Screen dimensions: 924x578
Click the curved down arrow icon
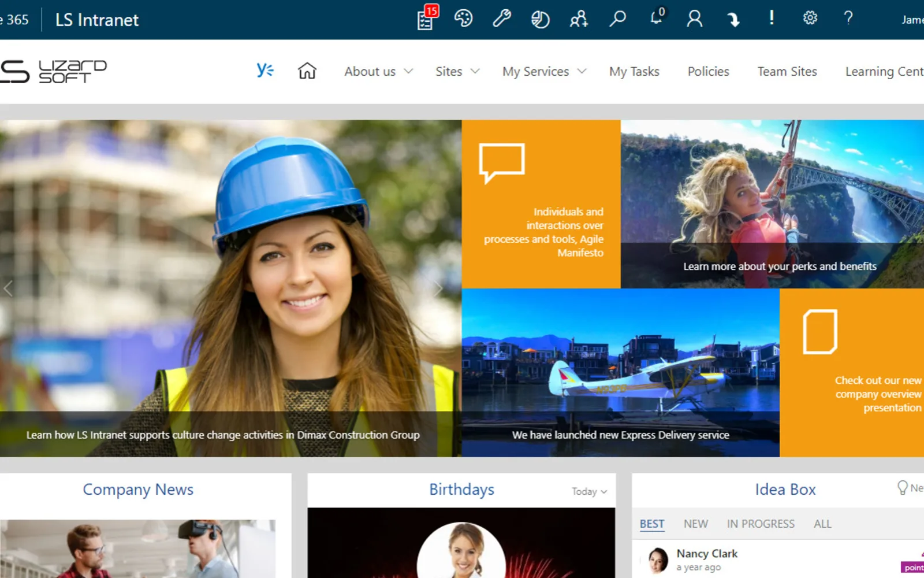click(x=733, y=20)
